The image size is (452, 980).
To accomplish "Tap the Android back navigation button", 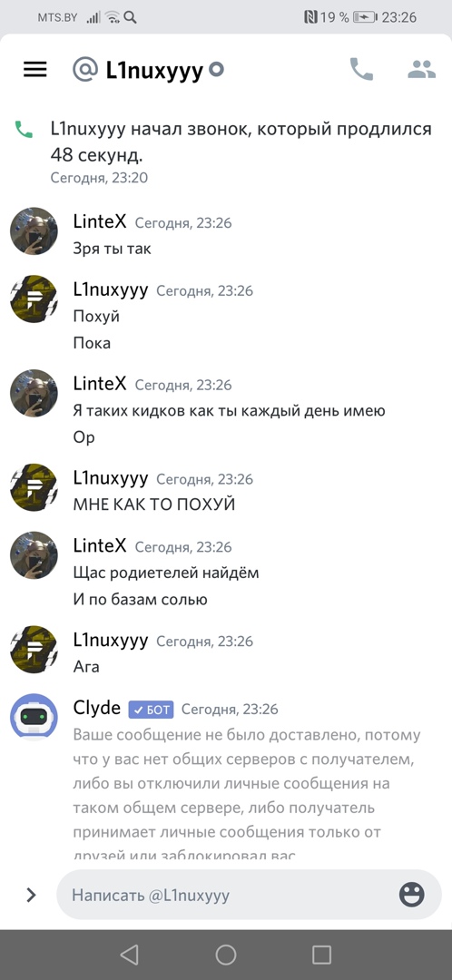I will click(x=129, y=955).
